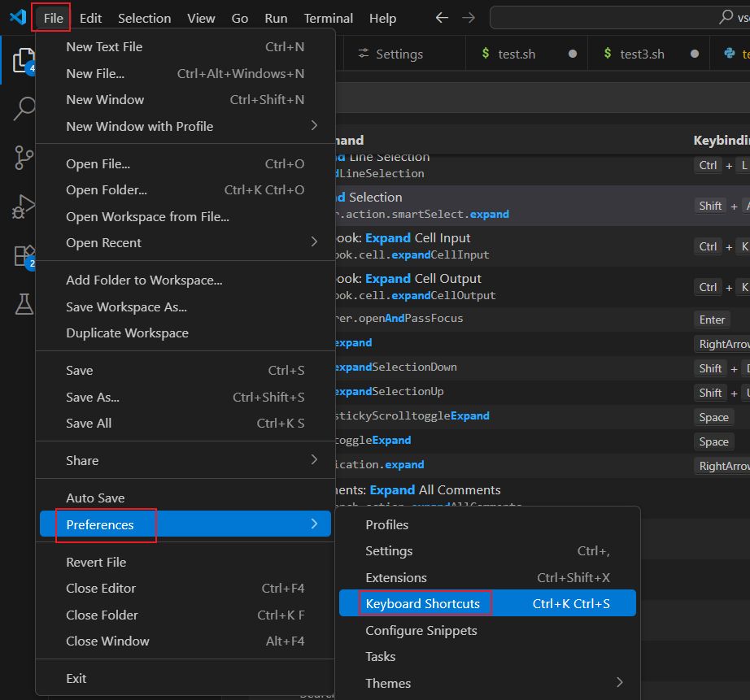Screen dimensions: 750x700
Task: Open the Extensions view icon
Action: pos(24,256)
